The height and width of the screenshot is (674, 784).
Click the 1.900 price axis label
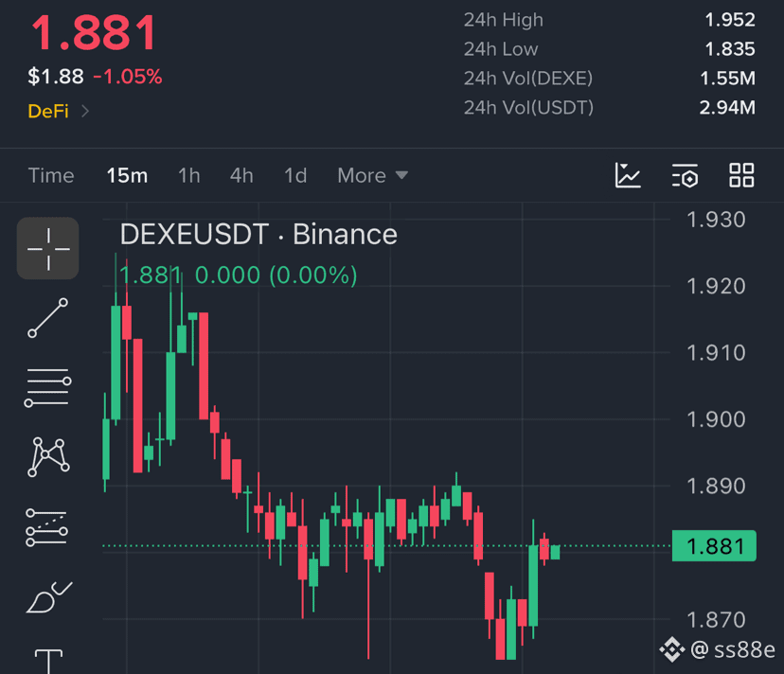pyautogui.click(x=716, y=419)
